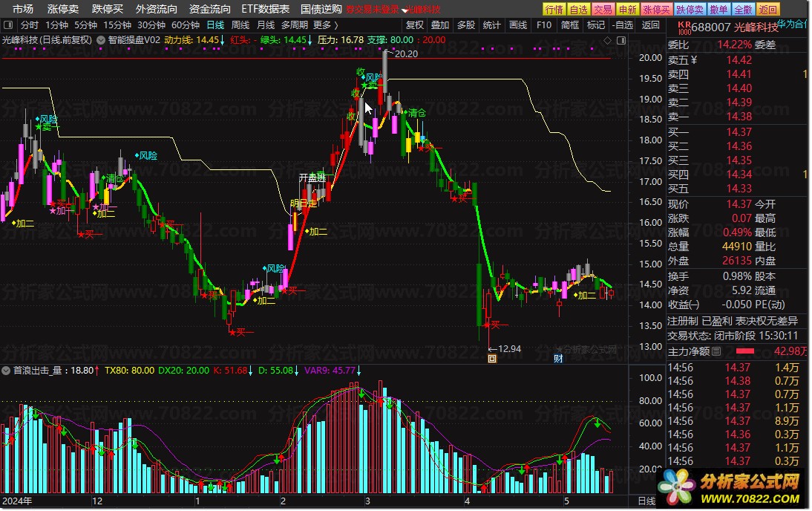Open the 涨停卖 menu item
The image size is (812, 511).
[x=62, y=9]
